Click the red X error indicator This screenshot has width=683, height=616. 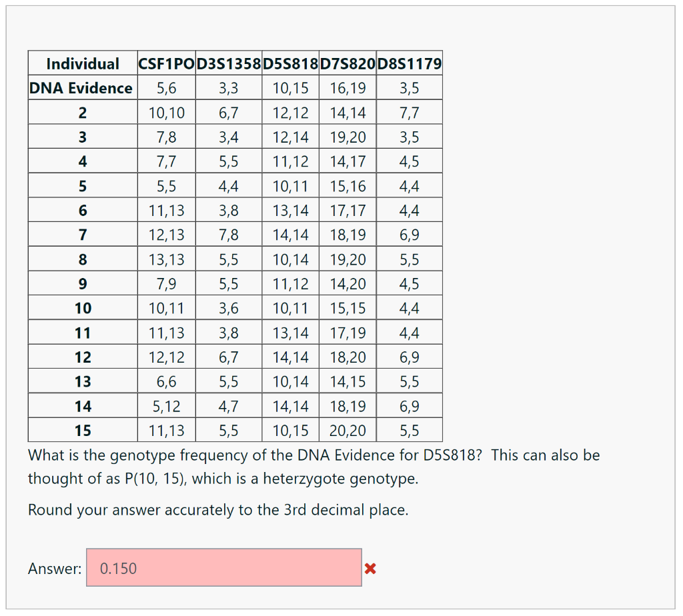372,568
